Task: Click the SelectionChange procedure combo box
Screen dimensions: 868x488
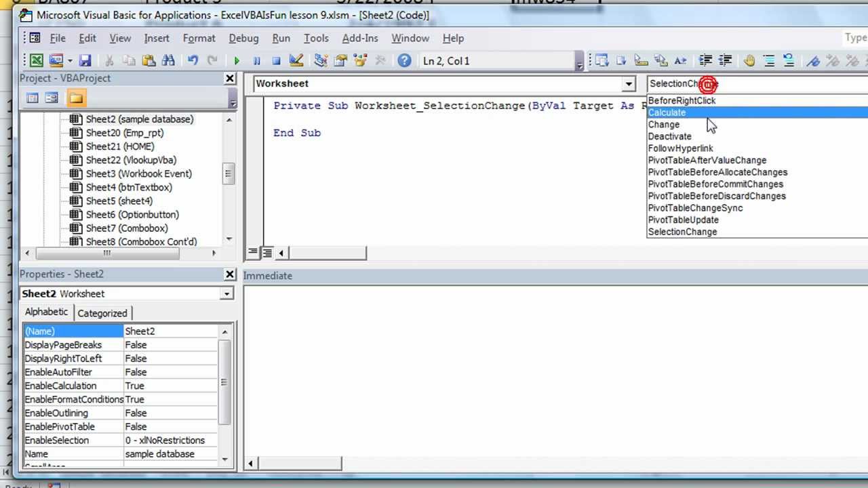Action: coord(756,84)
